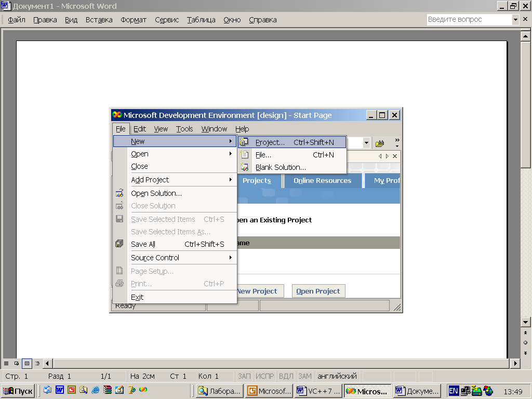The image size is (532, 399).
Task: Open the toolbar combo box dropdown arrow
Action: point(366,143)
